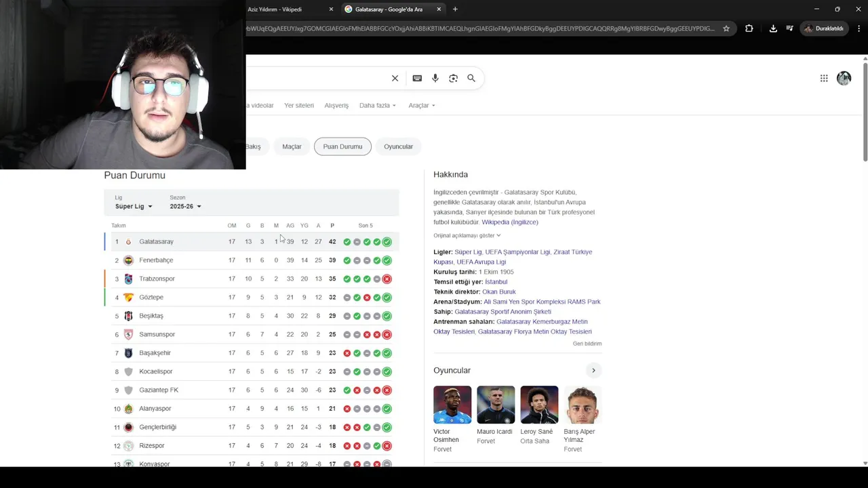868x488 pixels.
Task: Close the Galatasaray Google search tab
Action: (439, 9)
